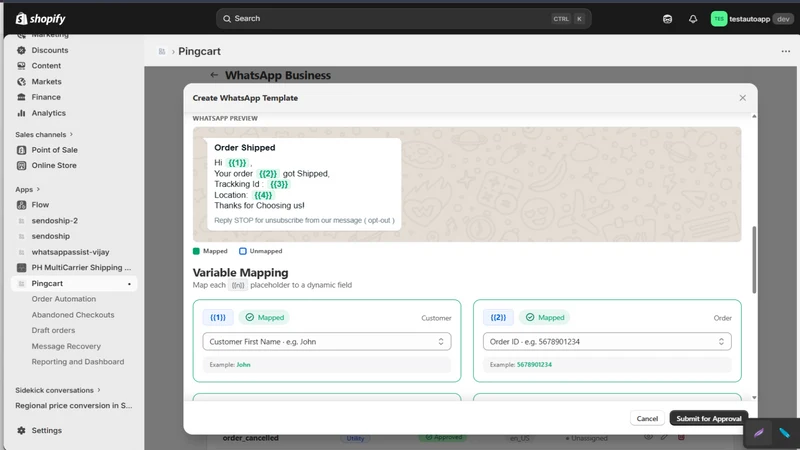Open PH MultiCarrier Shipping app

(81, 267)
